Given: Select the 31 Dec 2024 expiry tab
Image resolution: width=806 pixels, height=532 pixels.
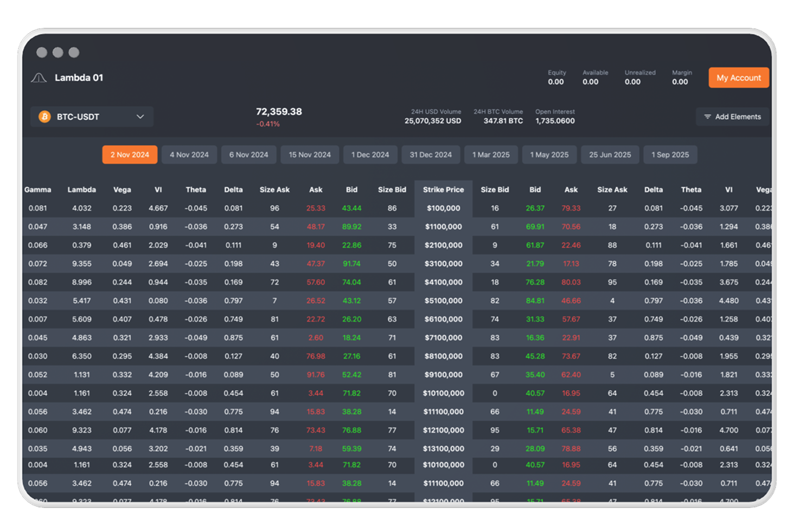Looking at the screenshot, I should [431, 155].
